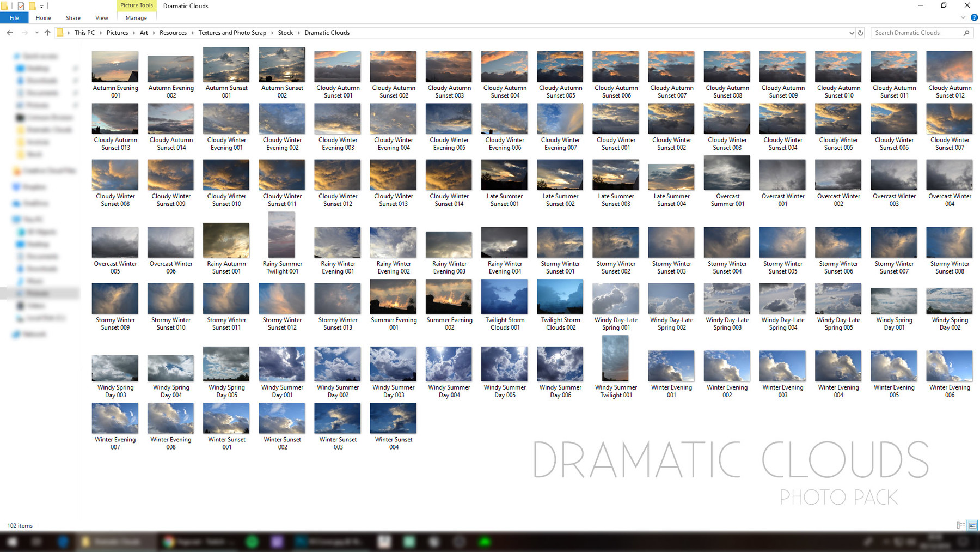Refresh the Dramatic Clouds folder
This screenshot has height=552, width=980.
861,33
